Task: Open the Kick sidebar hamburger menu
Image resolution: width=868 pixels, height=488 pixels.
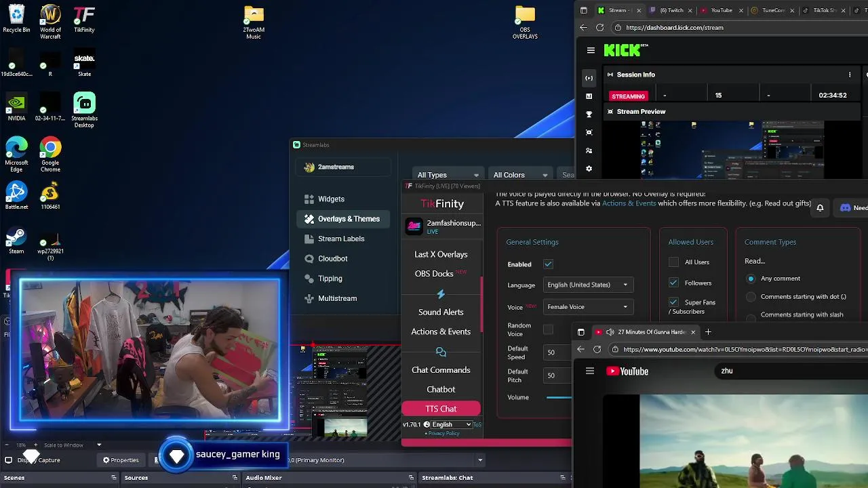Action: click(x=591, y=50)
